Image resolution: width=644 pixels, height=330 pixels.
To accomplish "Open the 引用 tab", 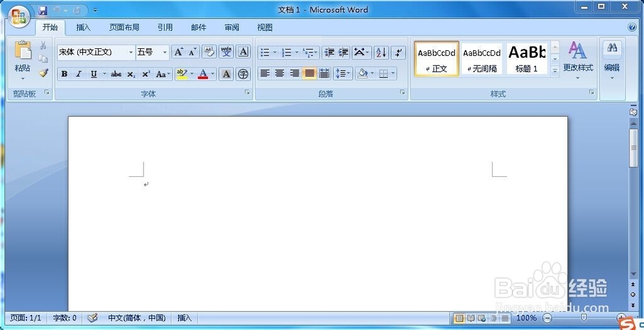I will tap(165, 28).
